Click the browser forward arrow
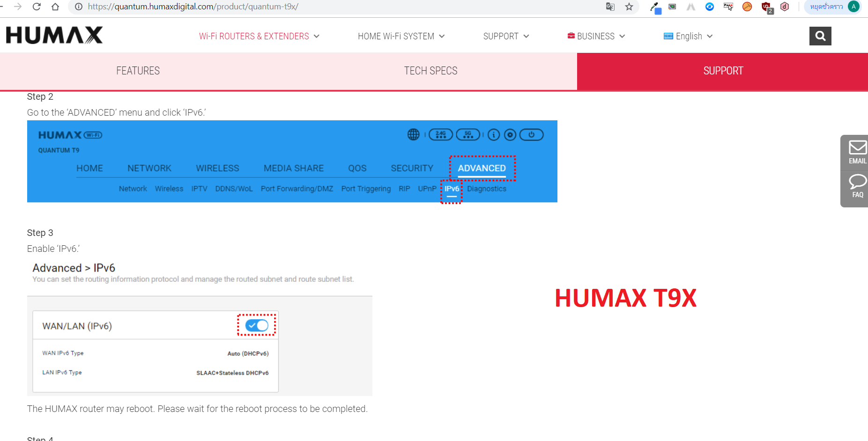This screenshot has height=441, width=868. point(18,7)
